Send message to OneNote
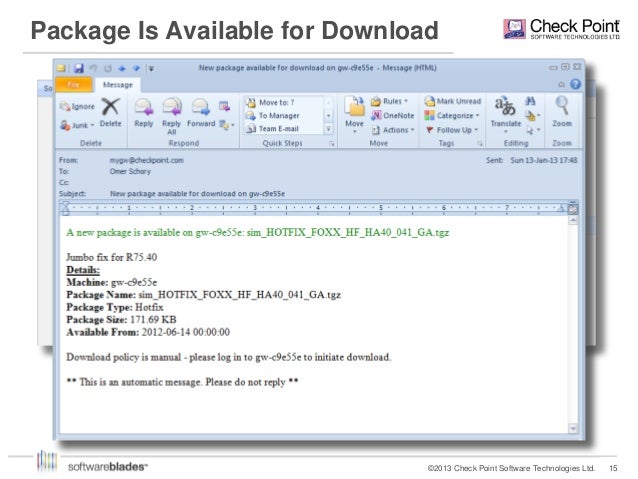The width and height of the screenshot is (638, 479). [x=392, y=116]
